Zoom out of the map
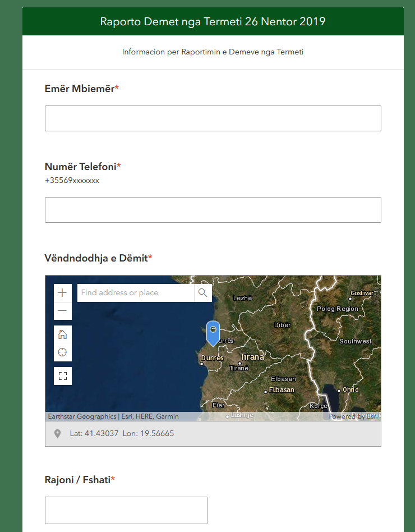Image resolution: width=415 pixels, height=532 pixels. [x=62, y=311]
